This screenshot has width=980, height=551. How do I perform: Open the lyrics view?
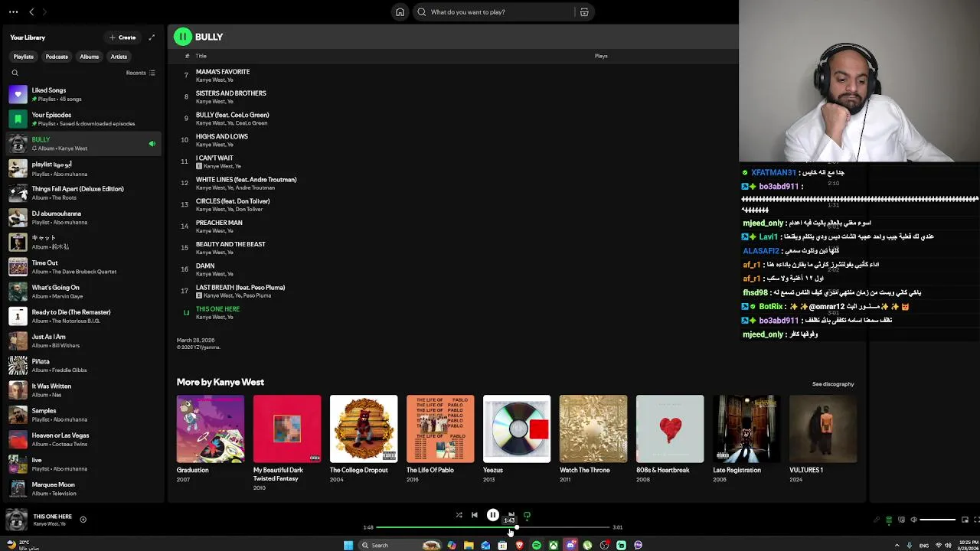(877, 520)
